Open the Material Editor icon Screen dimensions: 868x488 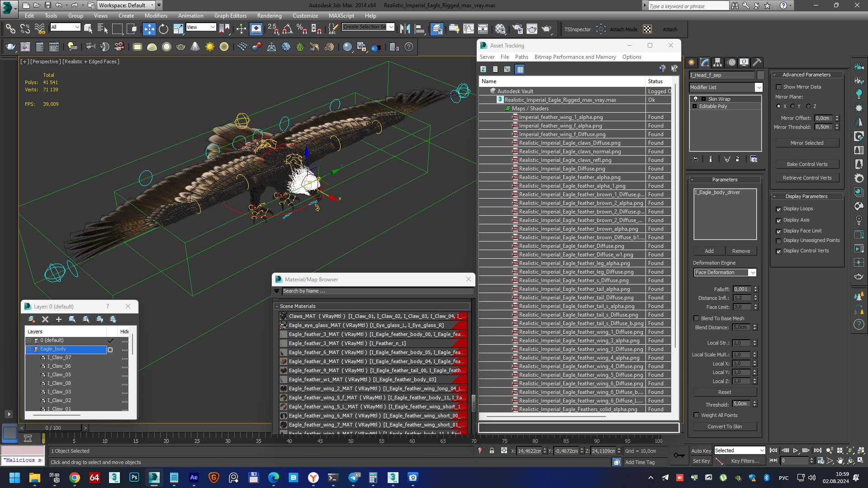point(500,29)
